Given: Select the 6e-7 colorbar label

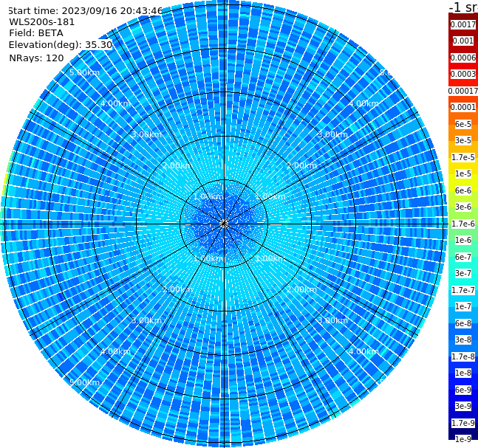Looking at the screenshot, I should (x=463, y=257).
